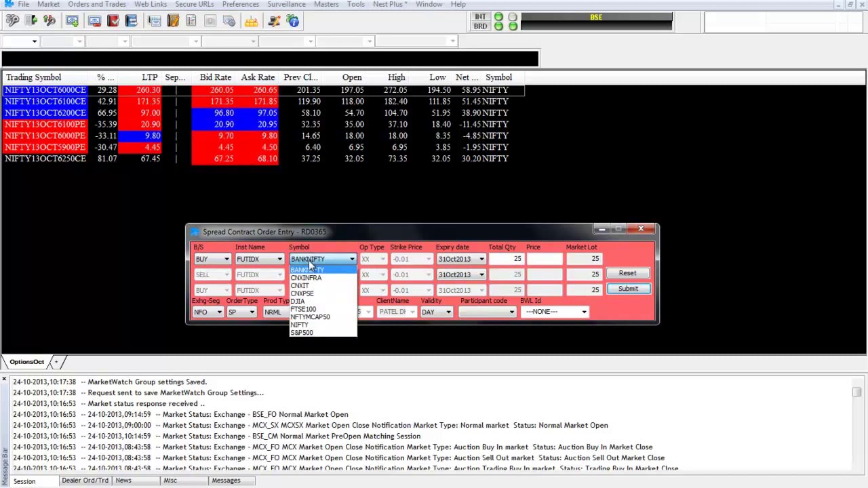
Task: Select DJIA from symbol list
Action: [323, 302]
